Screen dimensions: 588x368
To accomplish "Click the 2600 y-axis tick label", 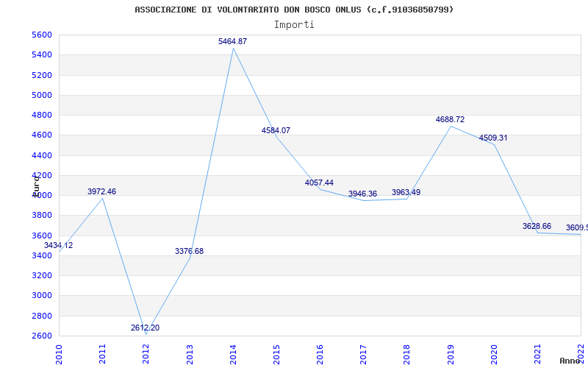I will [x=41, y=336].
